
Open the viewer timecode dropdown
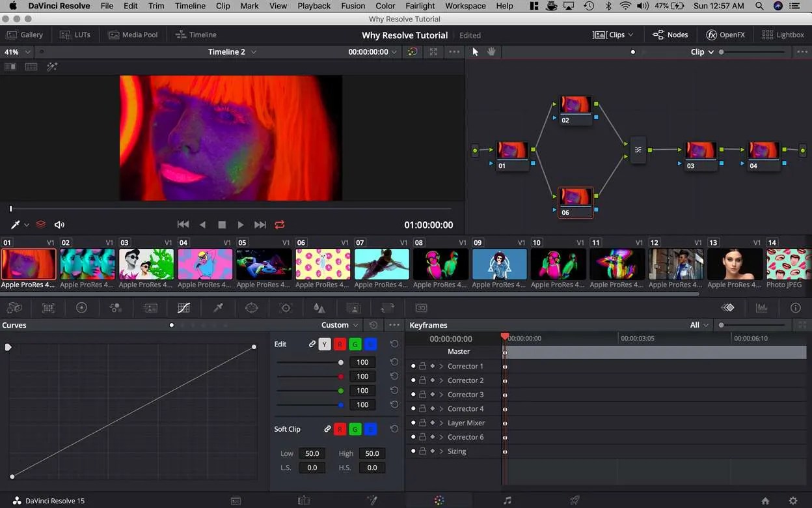(372, 51)
